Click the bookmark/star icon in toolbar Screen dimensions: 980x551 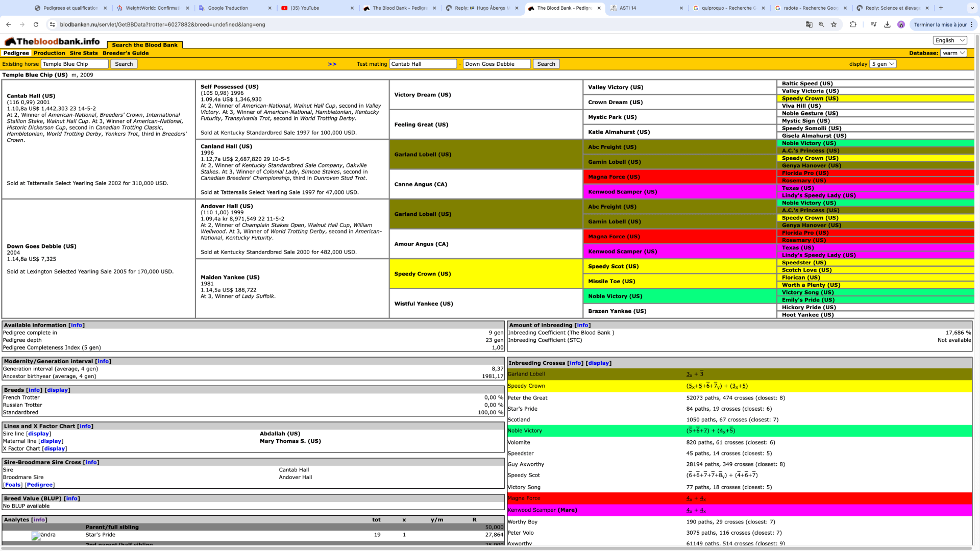point(834,25)
